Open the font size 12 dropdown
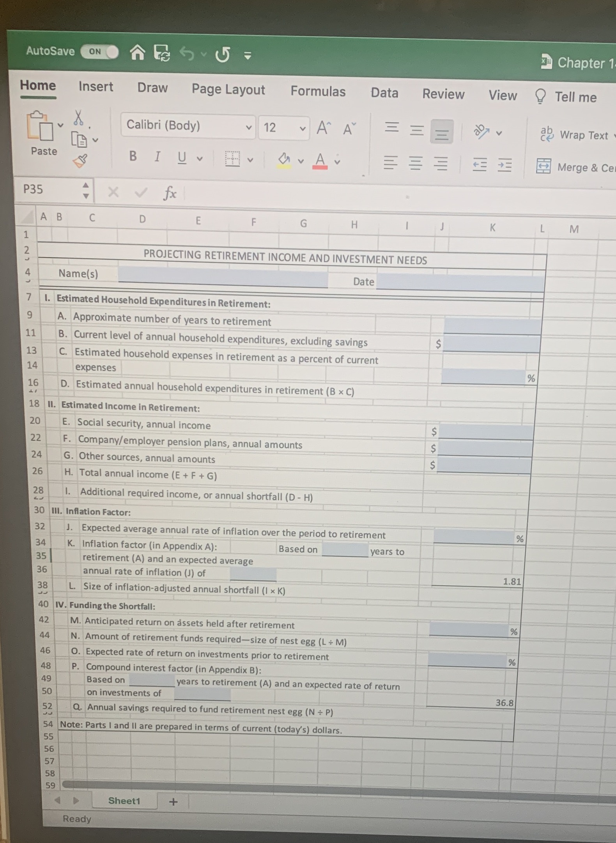The width and height of the screenshot is (616, 843). click(284, 128)
